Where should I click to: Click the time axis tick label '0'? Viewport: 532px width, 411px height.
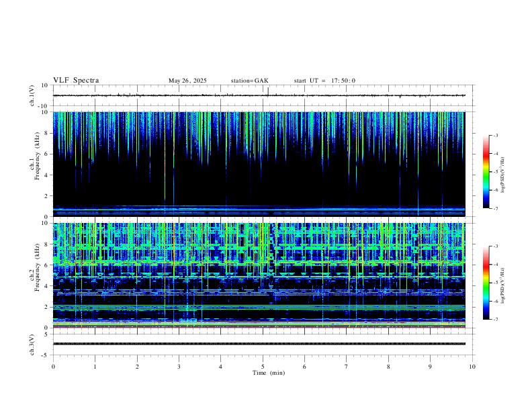click(53, 367)
